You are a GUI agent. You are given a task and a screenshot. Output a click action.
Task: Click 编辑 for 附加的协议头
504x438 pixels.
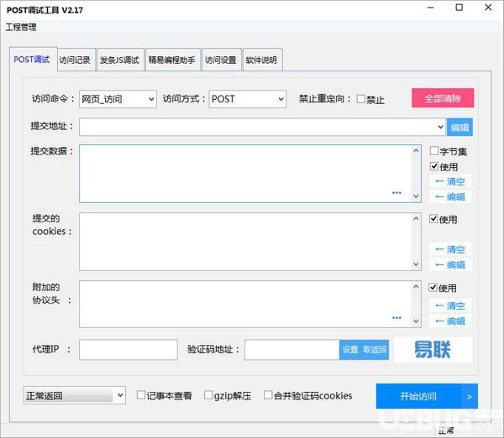coord(450,321)
